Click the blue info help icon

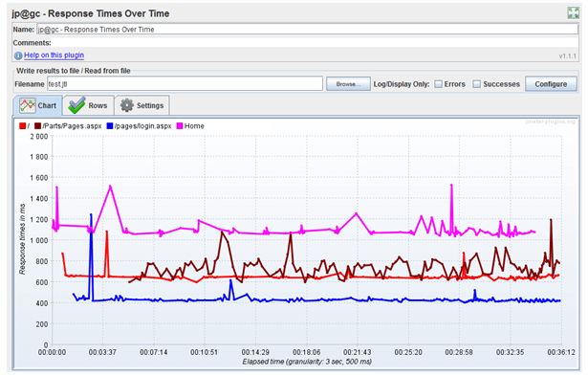click(18, 55)
